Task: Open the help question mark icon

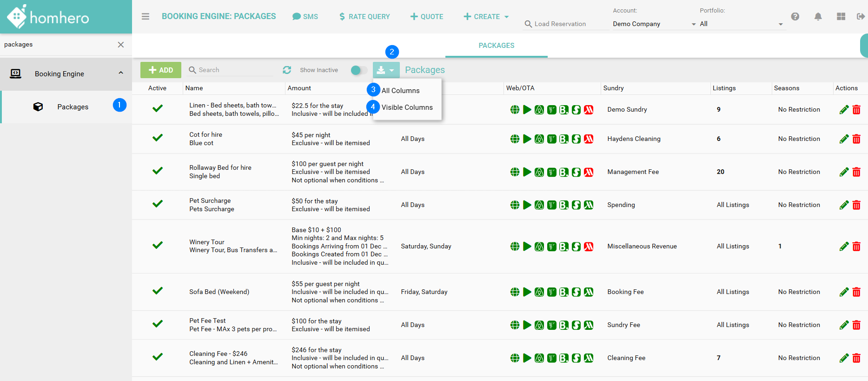Action: pyautogui.click(x=795, y=16)
